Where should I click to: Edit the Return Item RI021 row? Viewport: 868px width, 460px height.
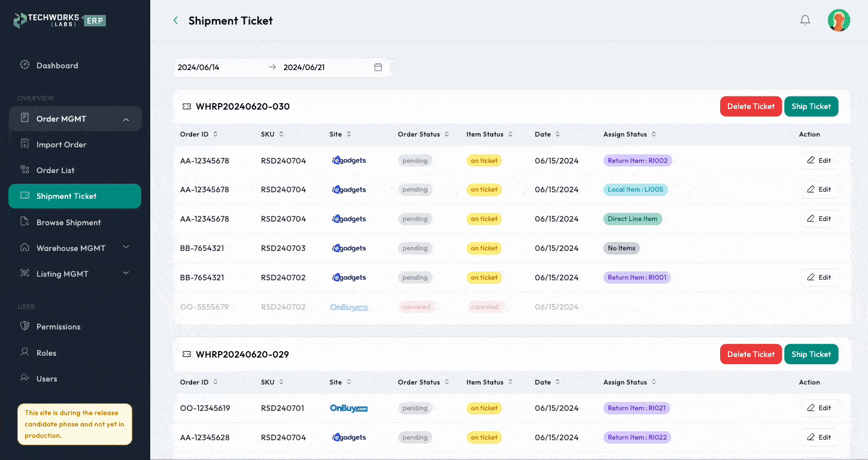tap(819, 408)
